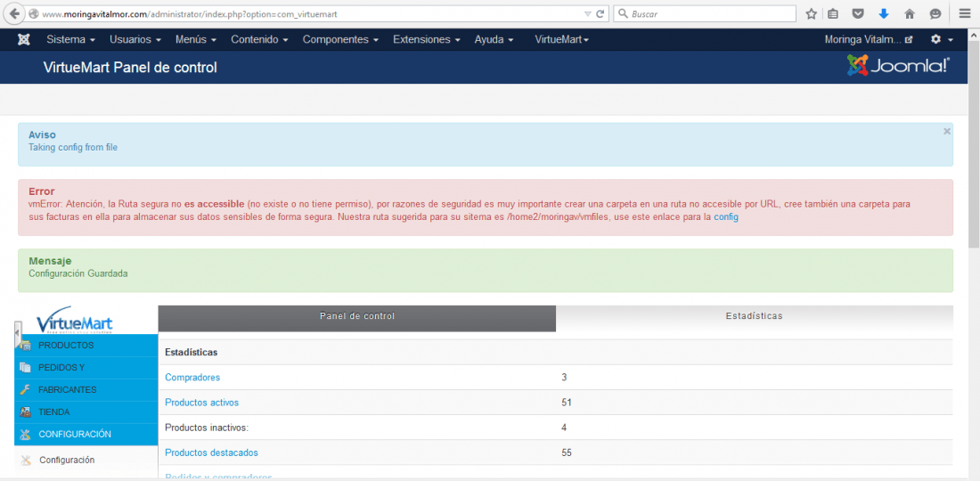980x481 pixels.
Task: Open the VirtueMart top menu dropdown
Action: pyautogui.click(x=562, y=39)
